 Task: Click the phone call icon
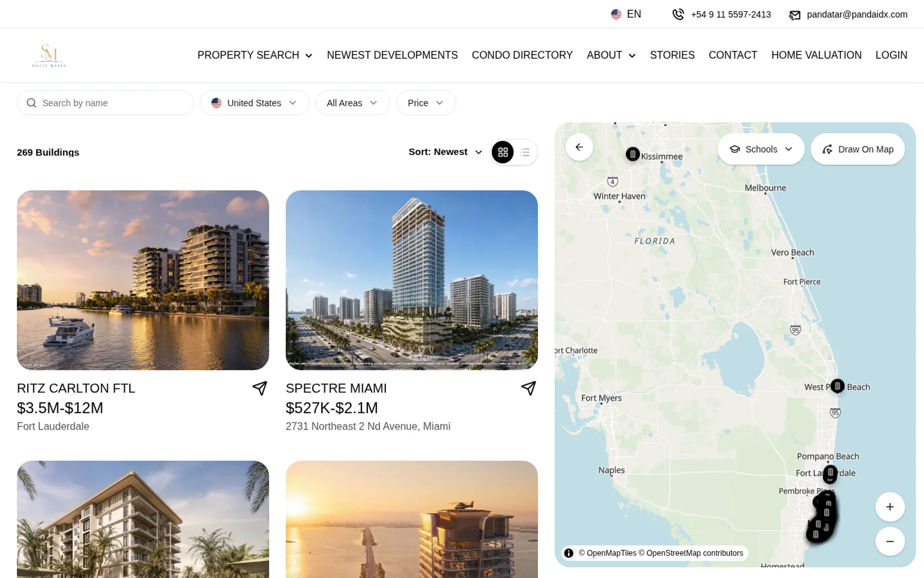pyautogui.click(x=678, y=14)
